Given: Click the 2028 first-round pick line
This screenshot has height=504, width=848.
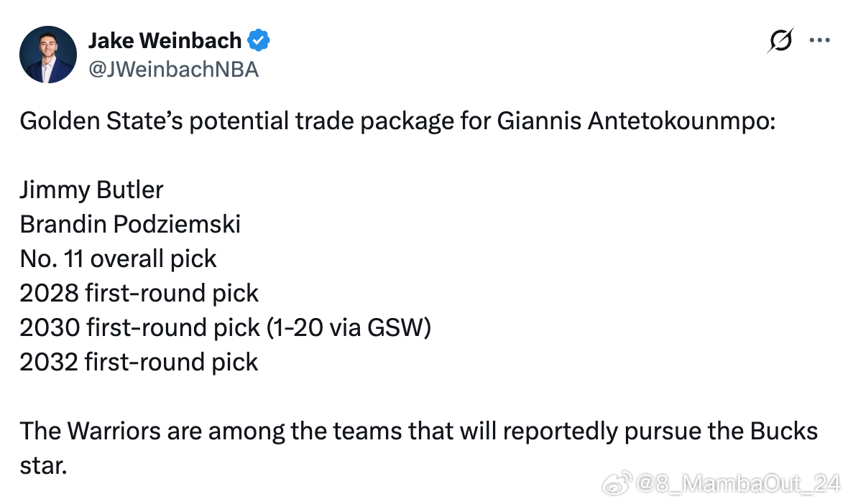Looking at the screenshot, I should (139, 294).
